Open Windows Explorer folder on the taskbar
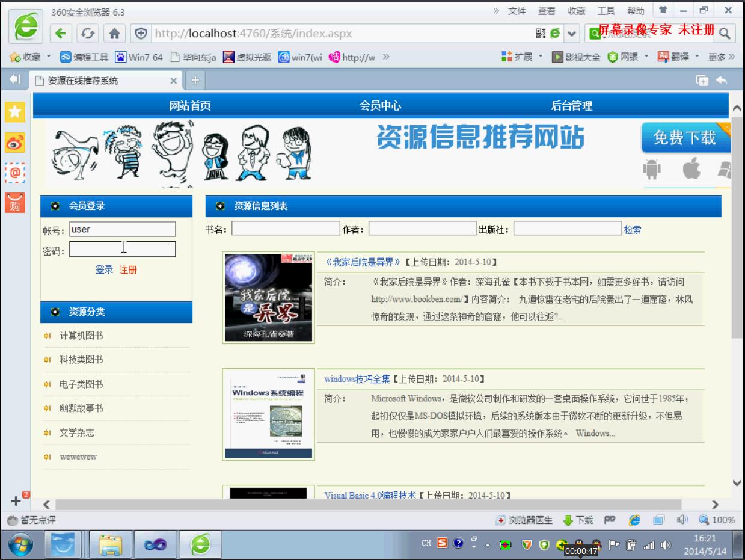Image resolution: width=745 pixels, height=560 pixels. point(111,544)
